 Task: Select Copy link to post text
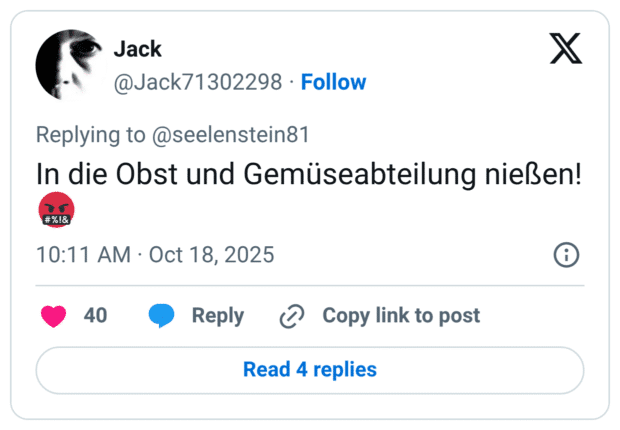point(401,316)
